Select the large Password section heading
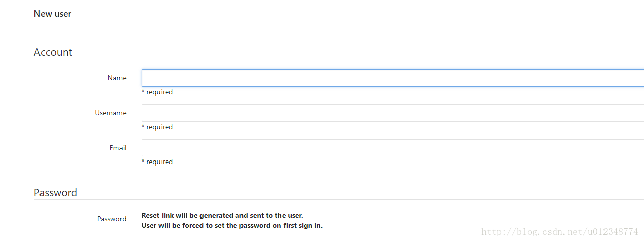 click(x=56, y=193)
